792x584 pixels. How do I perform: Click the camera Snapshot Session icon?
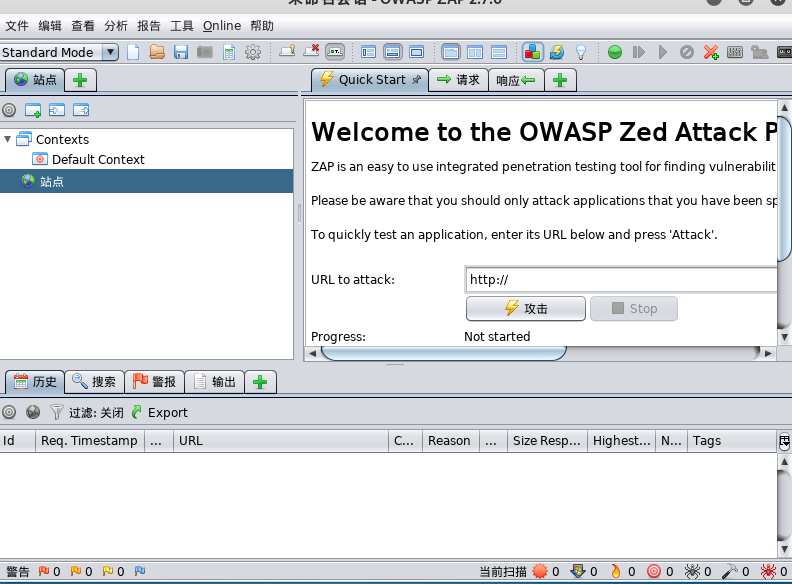205,52
